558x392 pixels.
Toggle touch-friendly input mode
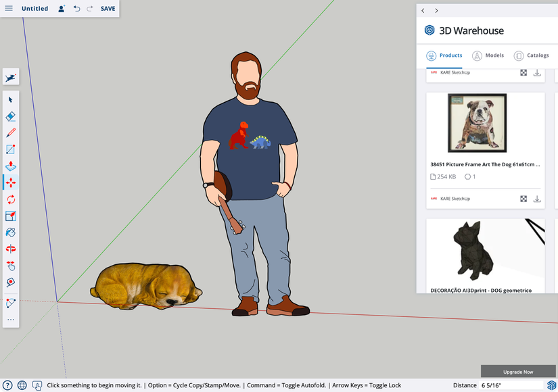pos(38,385)
